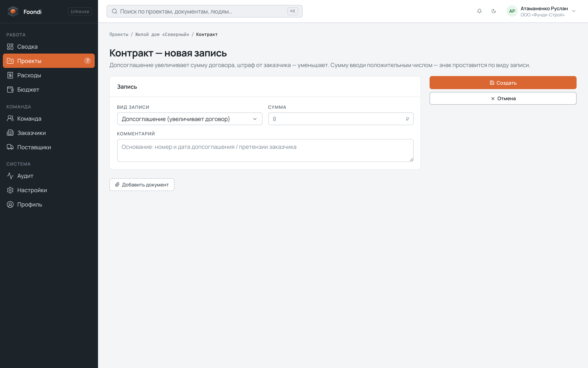Click the Бюджет wallet icon
Image resolution: width=588 pixels, height=368 pixels.
[10, 90]
